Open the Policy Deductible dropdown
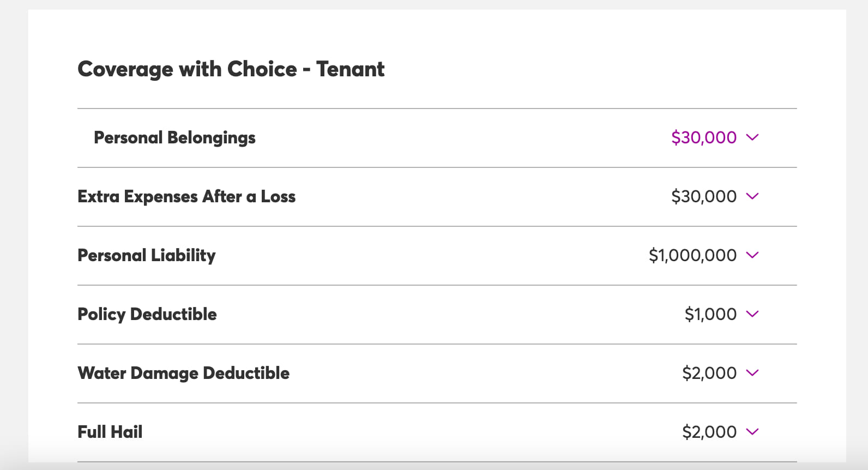This screenshot has width=868, height=470. tap(754, 314)
